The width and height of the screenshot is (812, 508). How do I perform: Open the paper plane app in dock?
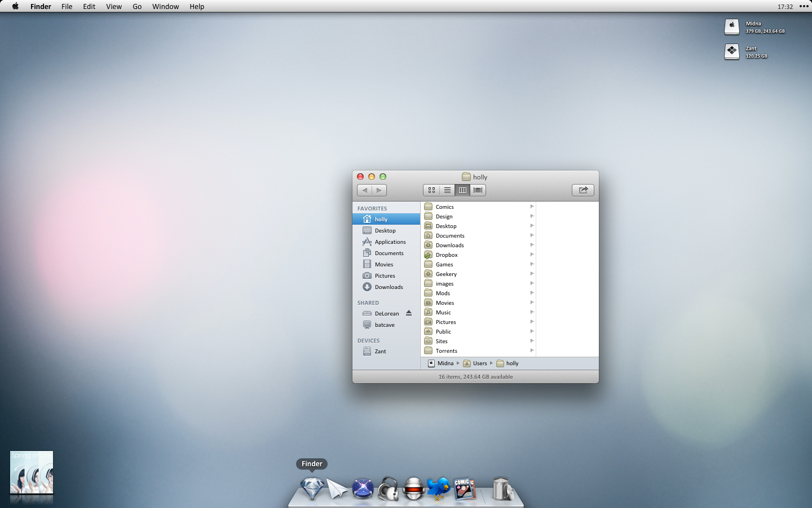337,489
